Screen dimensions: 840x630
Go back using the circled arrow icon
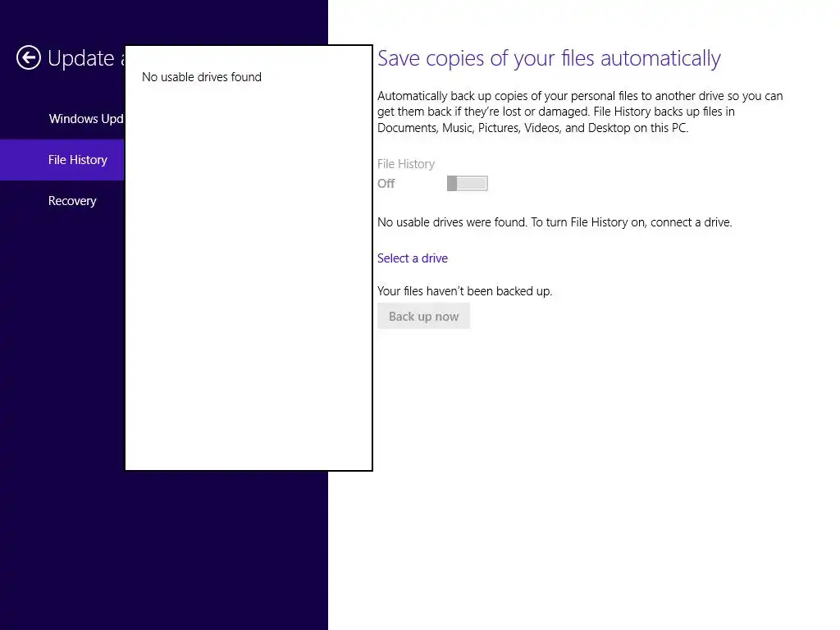point(29,58)
